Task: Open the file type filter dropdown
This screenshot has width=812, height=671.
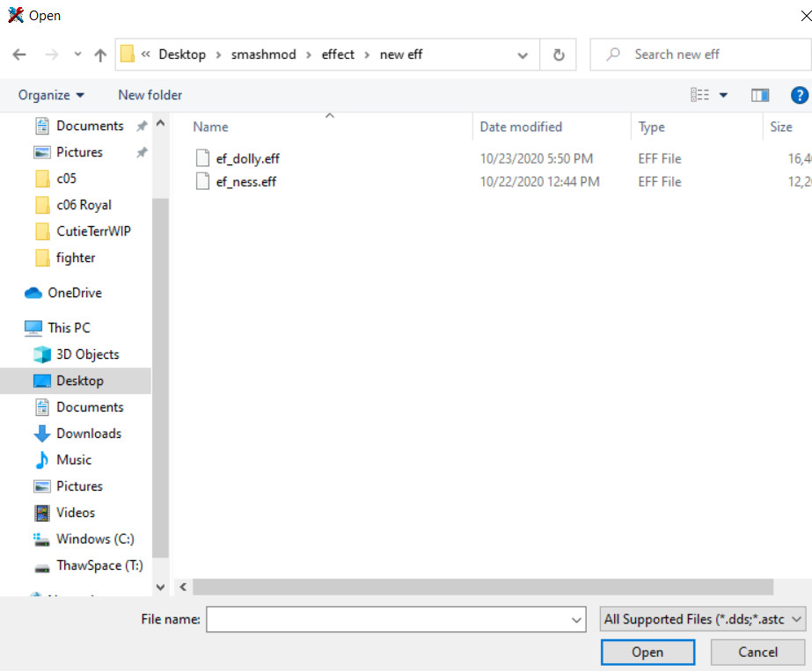Action: tap(702, 620)
